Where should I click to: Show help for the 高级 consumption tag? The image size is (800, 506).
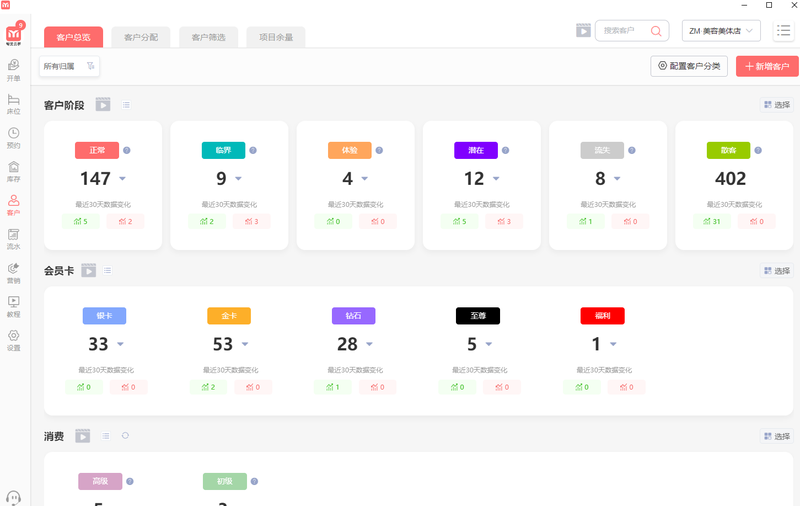(130, 482)
